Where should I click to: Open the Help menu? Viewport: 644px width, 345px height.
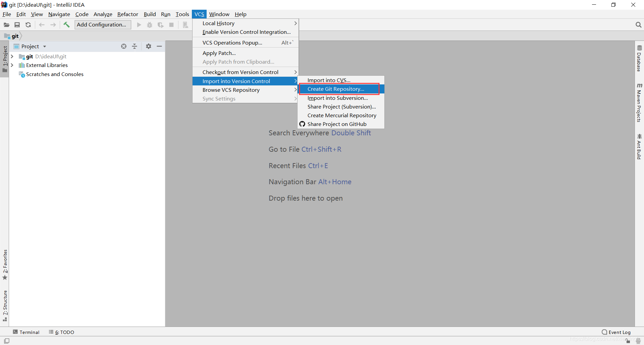(240, 14)
